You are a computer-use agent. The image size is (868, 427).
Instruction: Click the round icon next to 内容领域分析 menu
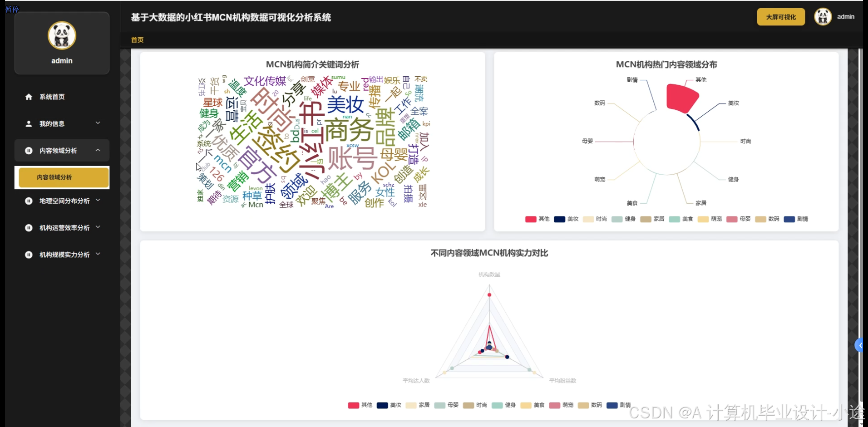pyautogui.click(x=29, y=151)
